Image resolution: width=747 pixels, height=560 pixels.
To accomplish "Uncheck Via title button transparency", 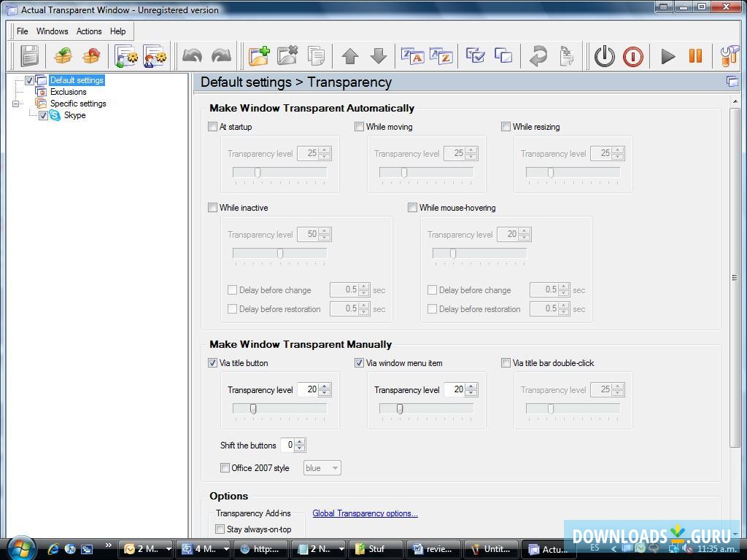I will 212,362.
